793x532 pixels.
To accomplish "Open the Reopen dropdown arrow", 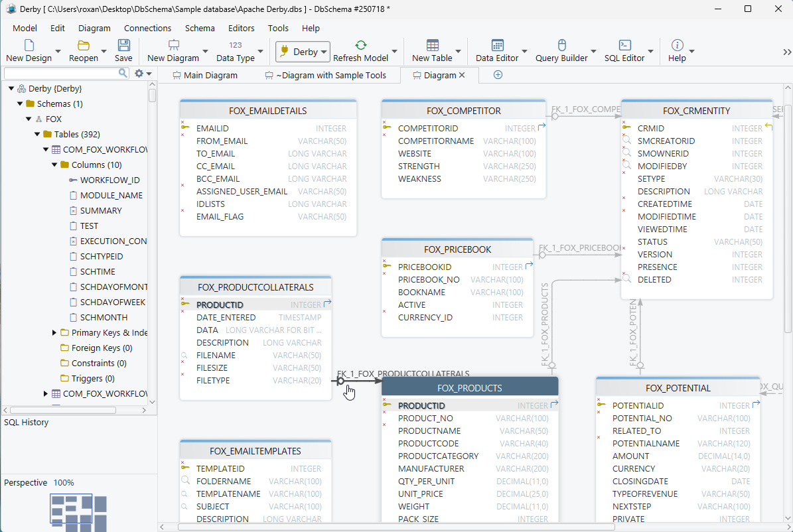I will click(104, 52).
